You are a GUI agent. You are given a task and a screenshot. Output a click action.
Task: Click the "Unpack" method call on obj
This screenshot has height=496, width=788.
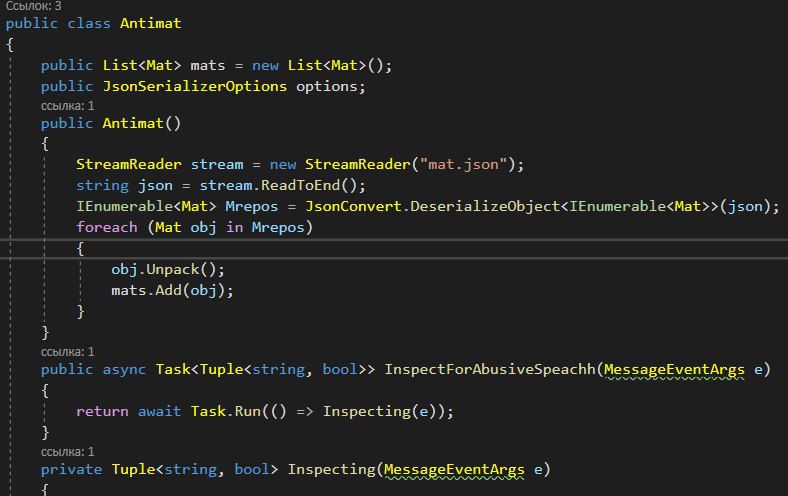pyautogui.click(x=173, y=269)
